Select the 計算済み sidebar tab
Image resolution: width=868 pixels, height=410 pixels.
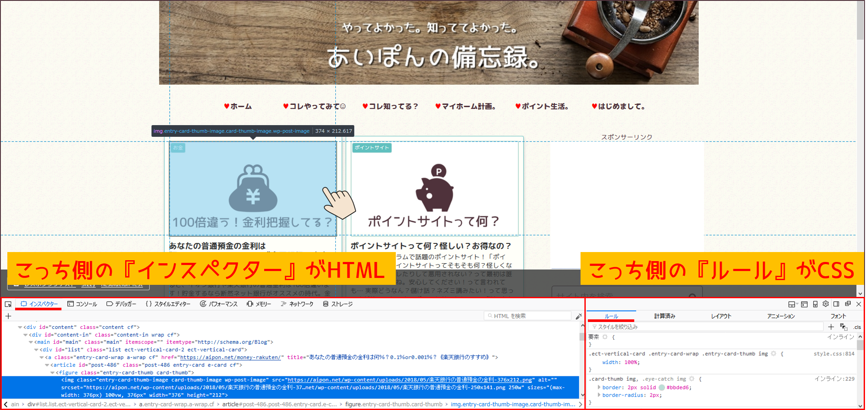click(x=665, y=316)
